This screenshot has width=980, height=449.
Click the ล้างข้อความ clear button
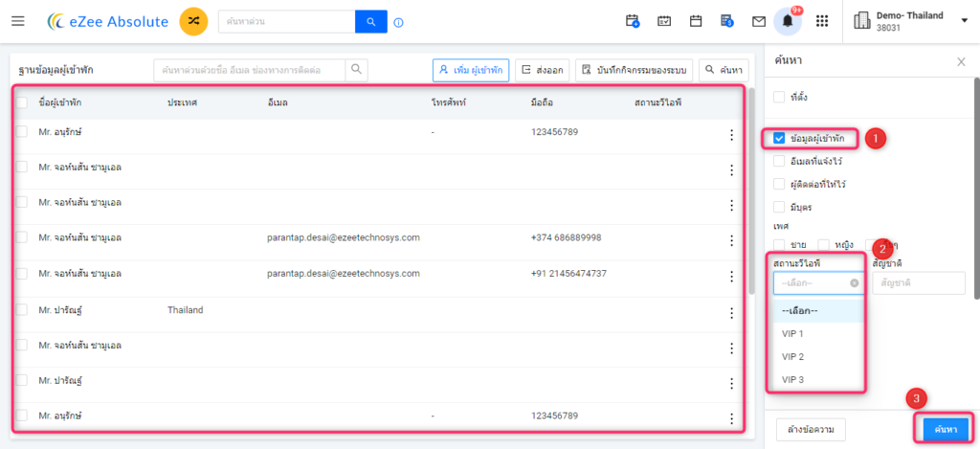point(812,430)
